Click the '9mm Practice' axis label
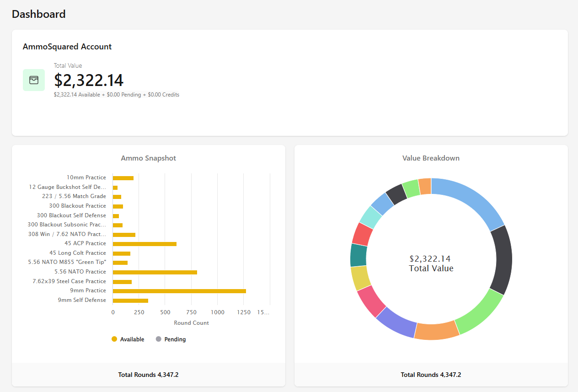 tap(89, 290)
